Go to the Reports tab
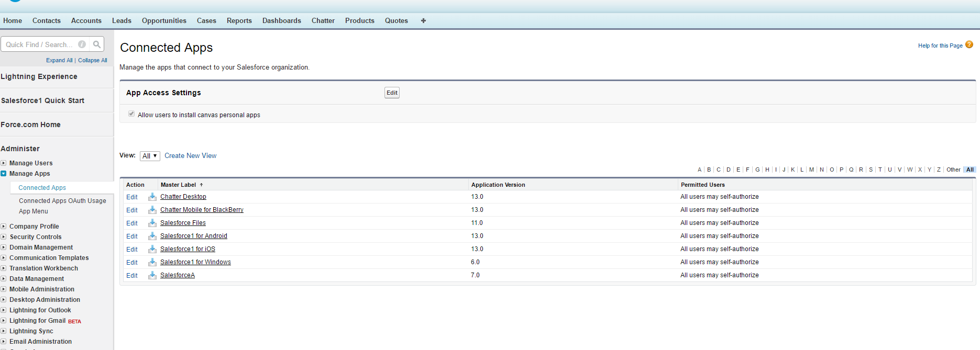The height and width of the screenshot is (350, 980). [x=239, y=21]
